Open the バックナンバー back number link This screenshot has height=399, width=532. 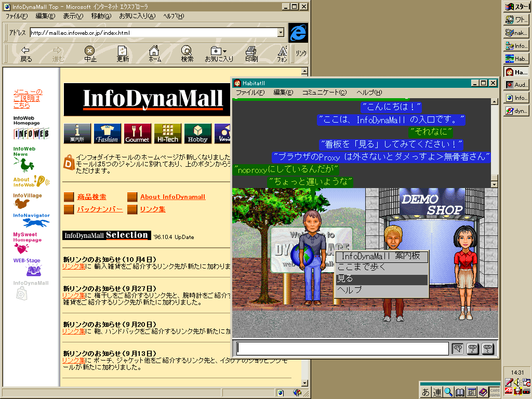(x=100, y=209)
